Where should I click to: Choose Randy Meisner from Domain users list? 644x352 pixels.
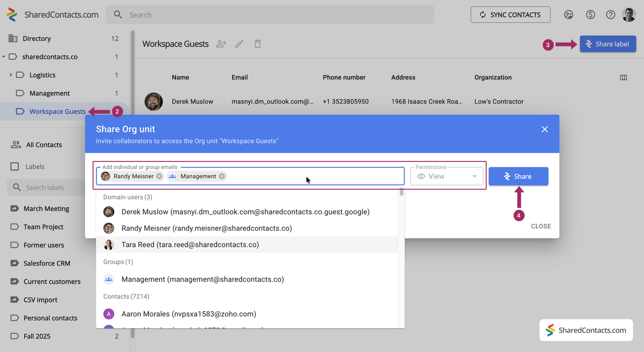(x=247, y=228)
